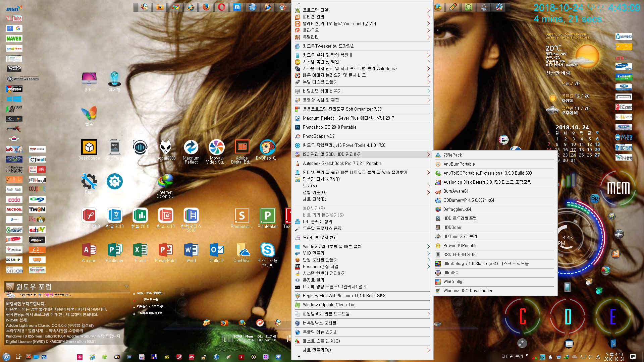The height and width of the screenshot is (362, 644).
Task: Expand the 파티션 관리 submenu arrow
Action: pyautogui.click(x=428, y=17)
